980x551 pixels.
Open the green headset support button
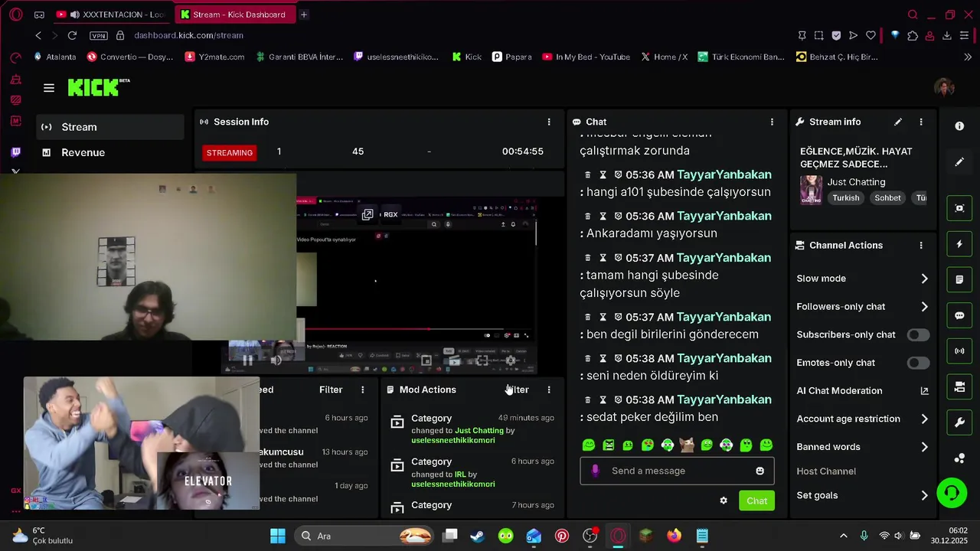pos(952,492)
